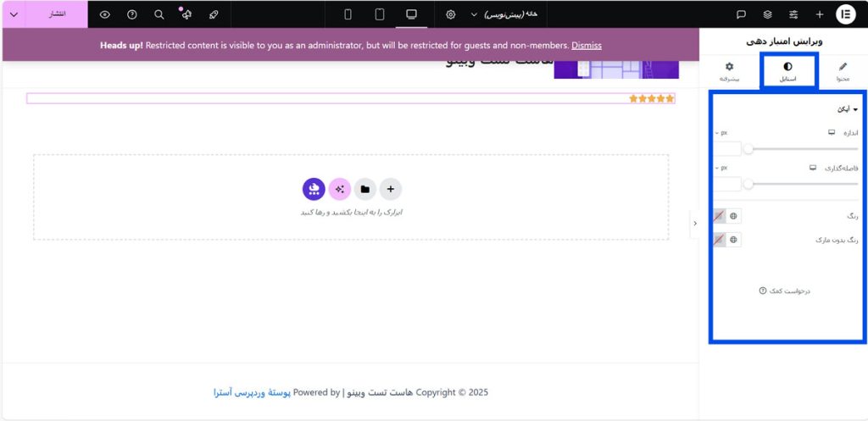The height and width of the screenshot is (421, 868).
Task: Open the Elementor logo menu
Action: pyautogui.click(x=845, y=14)
